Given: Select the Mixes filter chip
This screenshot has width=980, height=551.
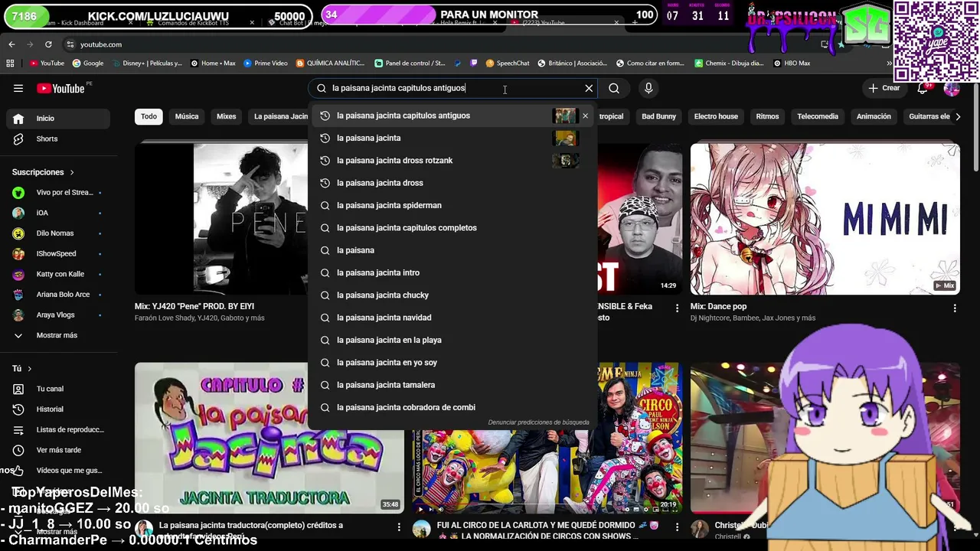Looking at the screenshot, I should pos(227,116).
